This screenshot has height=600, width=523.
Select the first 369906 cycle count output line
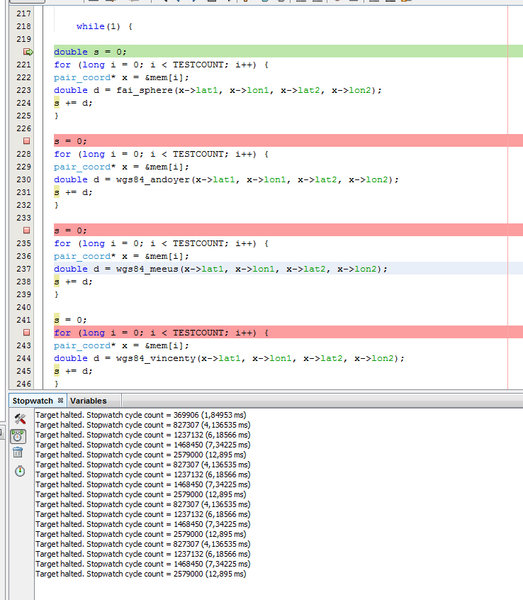pos(141,415)
